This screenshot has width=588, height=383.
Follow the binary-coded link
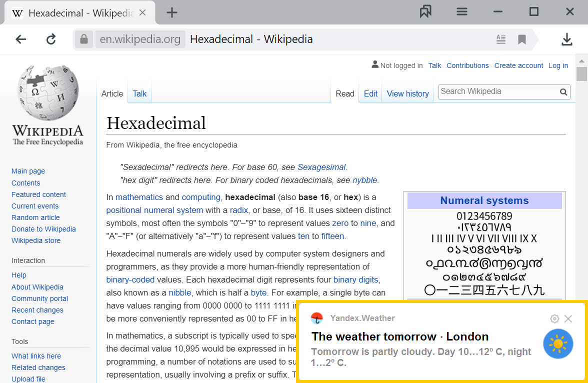coord(130,280)
